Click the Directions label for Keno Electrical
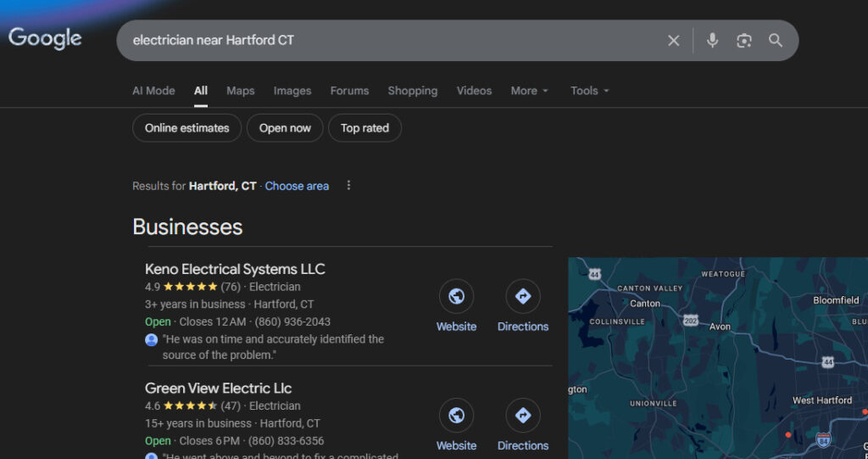Viewport: 868px width, 459px height. [x=522, y=327]
